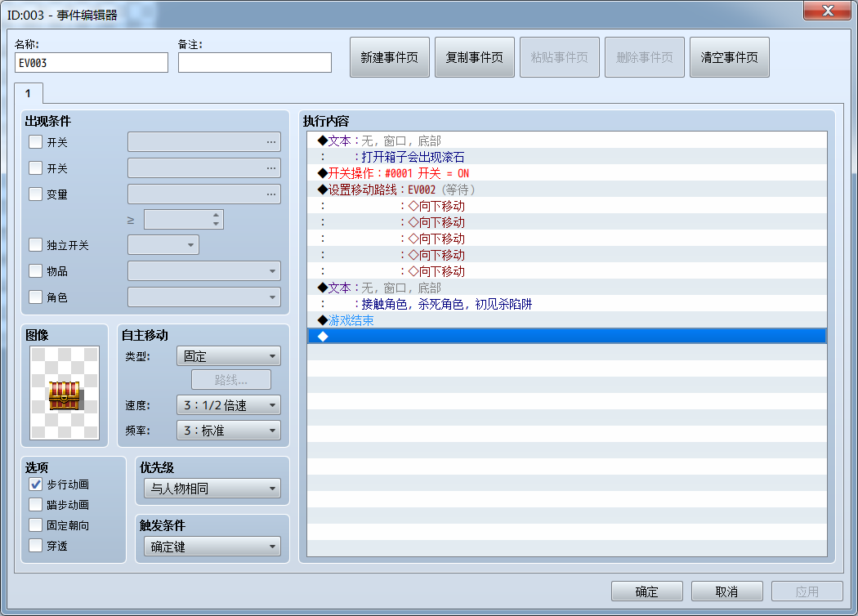858x616 pixels.
Task: Cancel the dialog with 取消
Action: tap(726, 591)
